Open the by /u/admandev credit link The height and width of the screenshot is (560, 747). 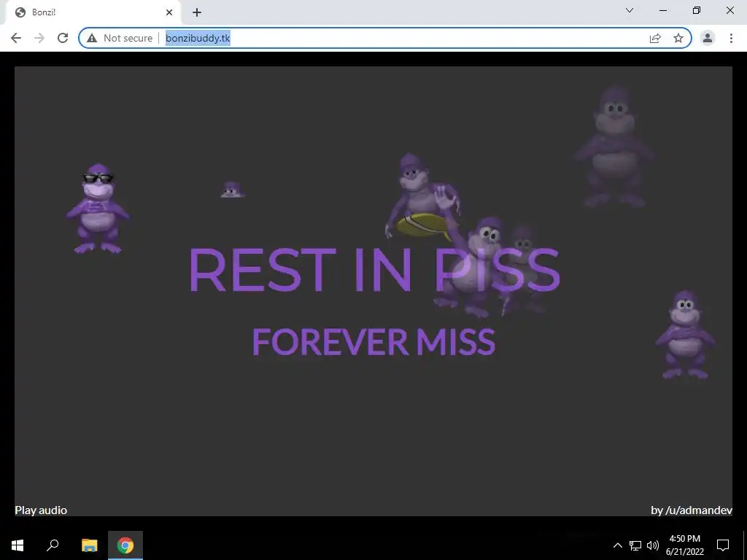692,510
